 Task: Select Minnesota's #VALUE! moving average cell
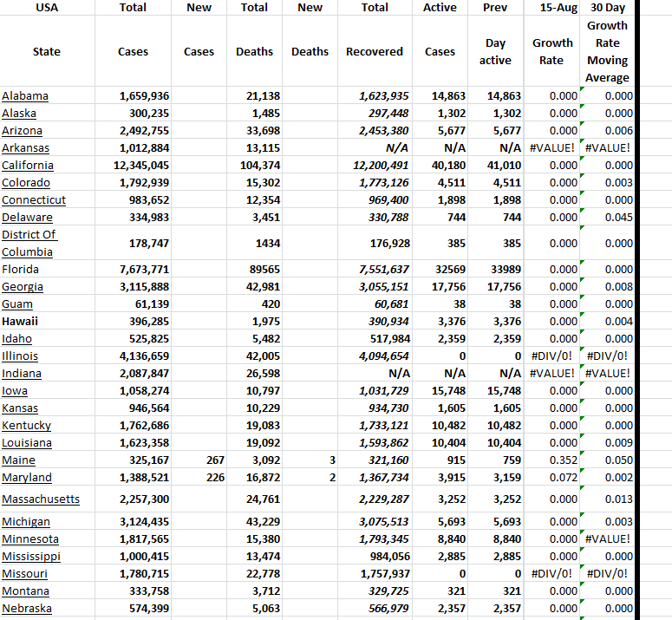[x=607, y=539]
